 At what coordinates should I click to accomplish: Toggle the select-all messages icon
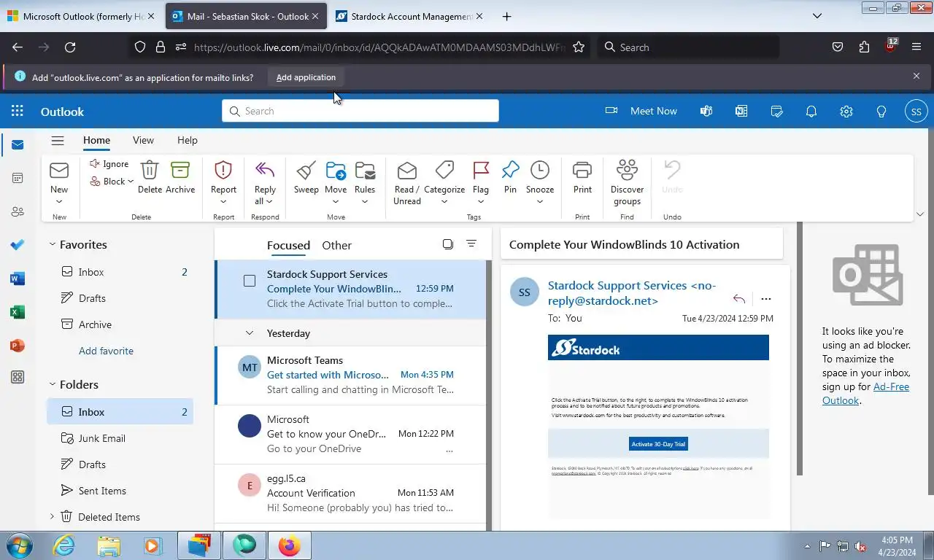click(x=448, y=244)
